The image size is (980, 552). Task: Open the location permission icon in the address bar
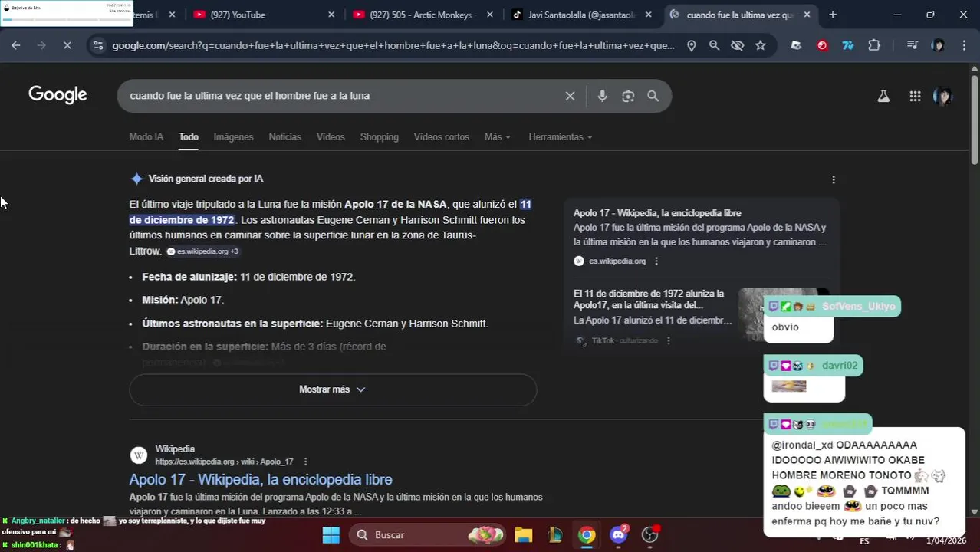[x=691, y=45]
